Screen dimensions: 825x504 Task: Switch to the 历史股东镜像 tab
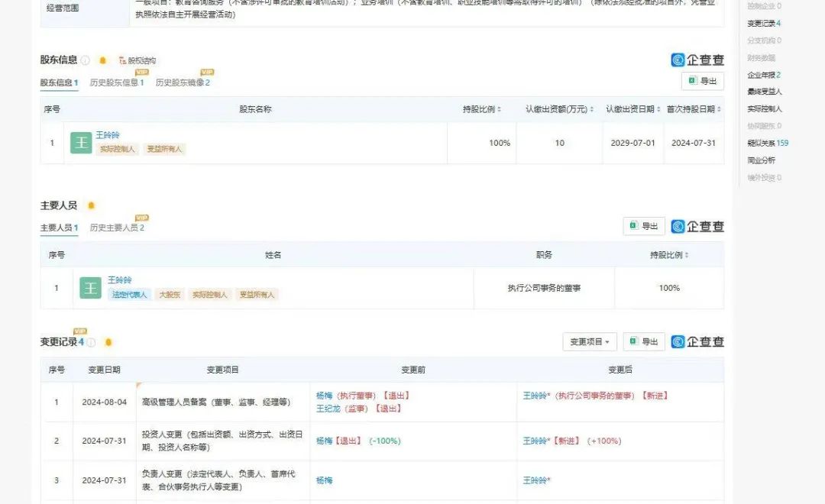(182, 82)
